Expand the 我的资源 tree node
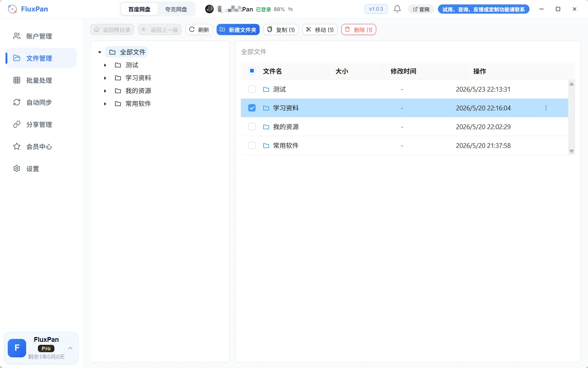Screen dimensions: 588x368 [x=105, y=91]
